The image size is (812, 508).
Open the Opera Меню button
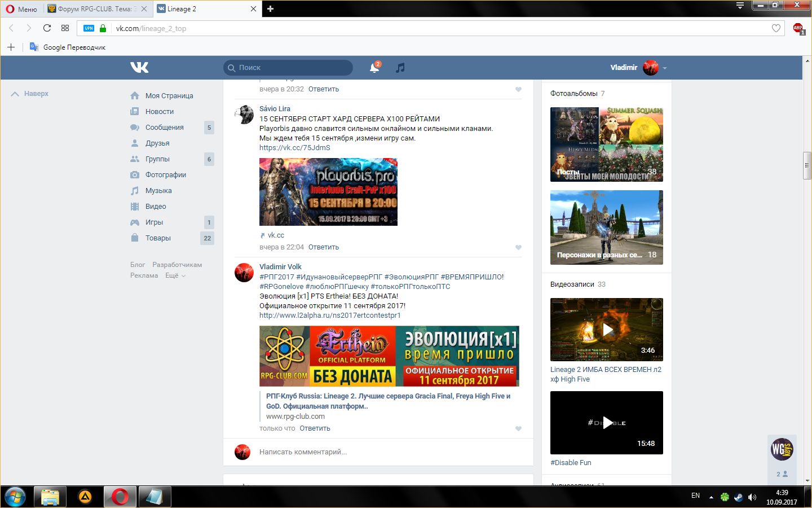pyautogui.click(x=21, y=9)
